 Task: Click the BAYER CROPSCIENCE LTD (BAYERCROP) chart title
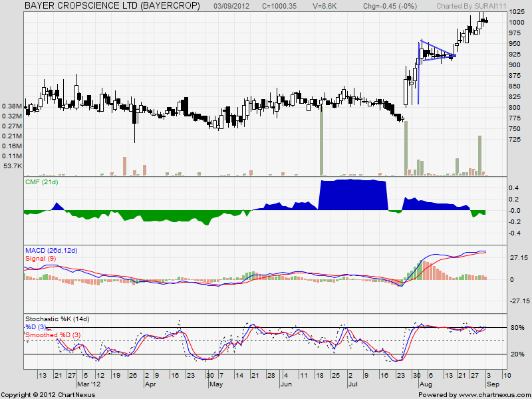click(112, 6)
